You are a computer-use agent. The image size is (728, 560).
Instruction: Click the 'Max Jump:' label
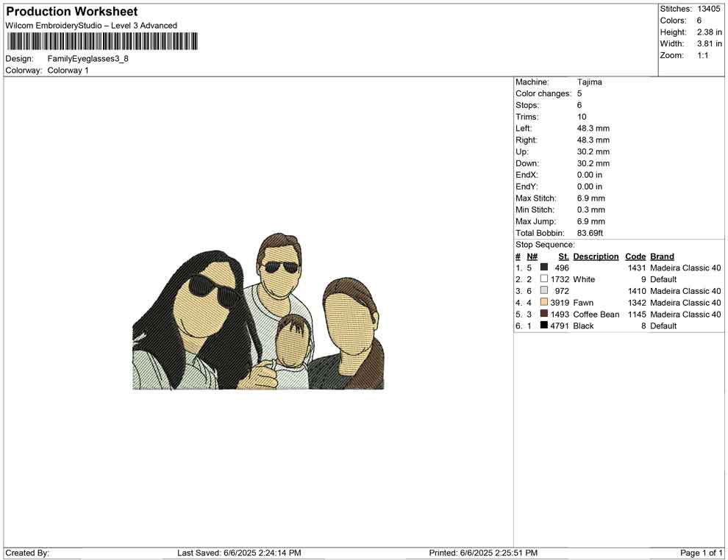click(536, 221)
